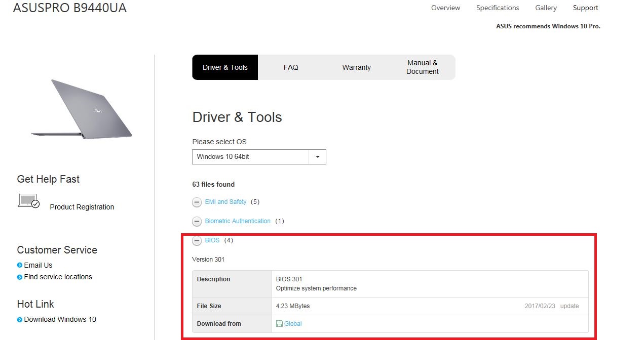Switch to the FAQ tab
Image resolution: width=644 pixels, height=340 pixels.
pyautogui.click(x=291, y=67)
